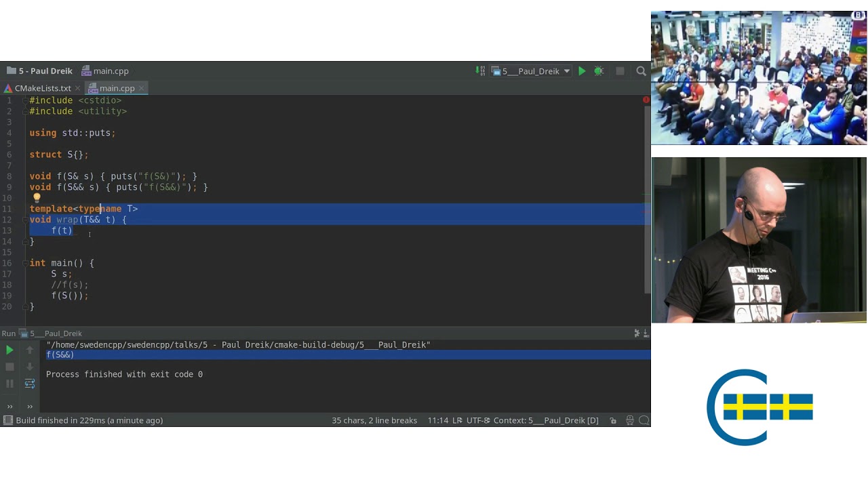
Task: Rerun program in Run panel
Action: point(9,350)
